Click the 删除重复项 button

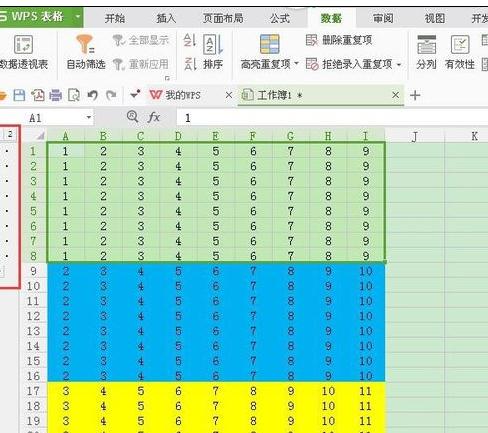click(339, 40)
